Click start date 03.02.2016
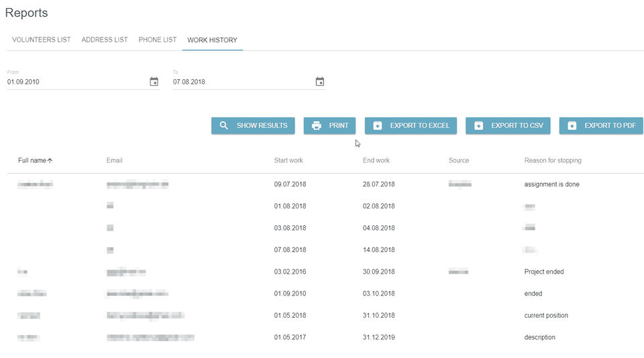Image resolution: width=644 pixels, height=358 pixels. [290, 272]
